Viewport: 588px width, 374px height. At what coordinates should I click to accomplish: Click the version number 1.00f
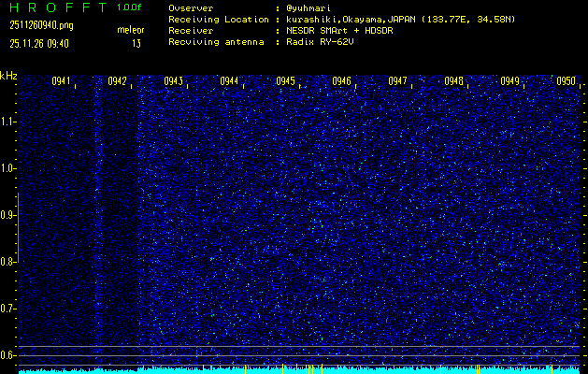pyautogui.click(x=129, y=7)
